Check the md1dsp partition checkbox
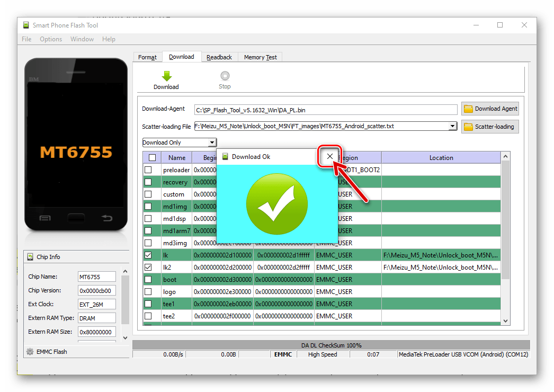554x392 pixels. click(148, 218)
